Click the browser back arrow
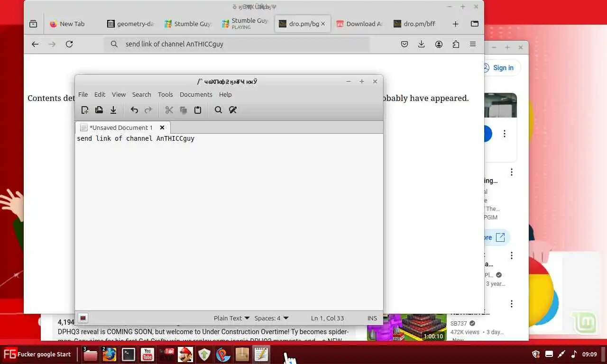Viewport: 607px width, 364px height. [x=35, y=44]
